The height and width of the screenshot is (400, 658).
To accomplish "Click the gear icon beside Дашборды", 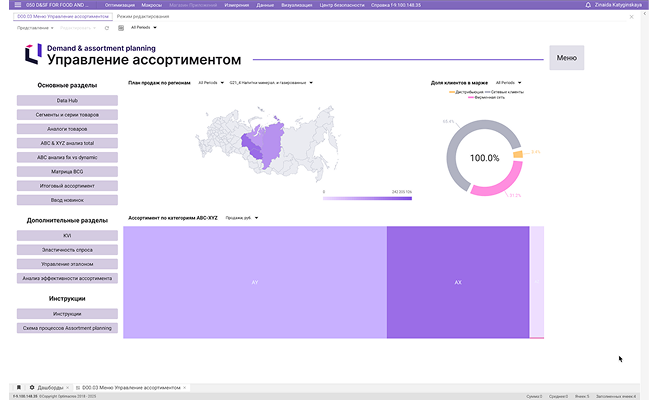I will pos(31,387).
